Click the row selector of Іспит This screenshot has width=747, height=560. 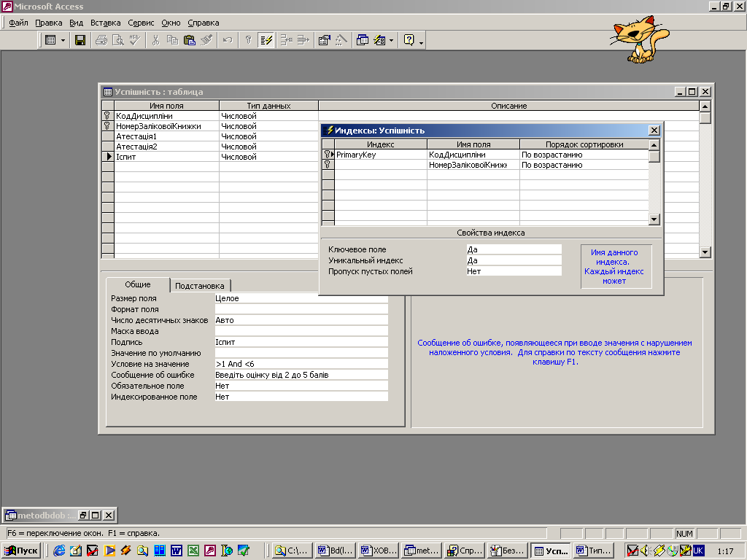108,157
